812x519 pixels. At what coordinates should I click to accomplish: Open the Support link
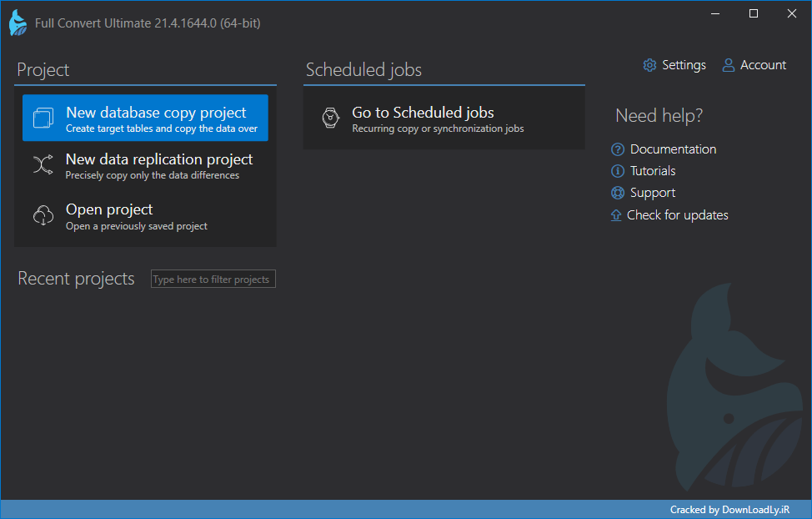click(x=653, y=193)
